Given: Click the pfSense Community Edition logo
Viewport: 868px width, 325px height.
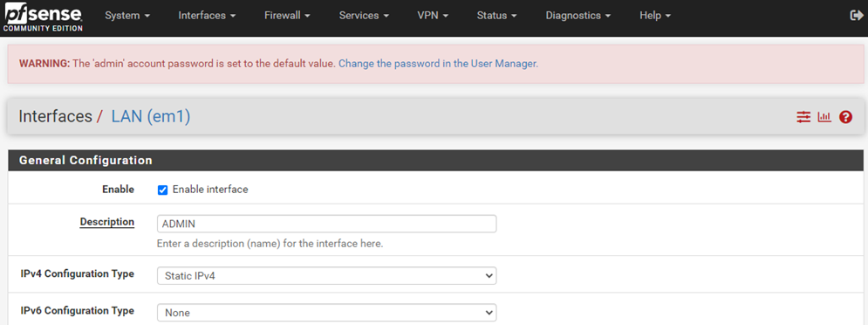Looking at the screenshot, I should coord(43,17).
